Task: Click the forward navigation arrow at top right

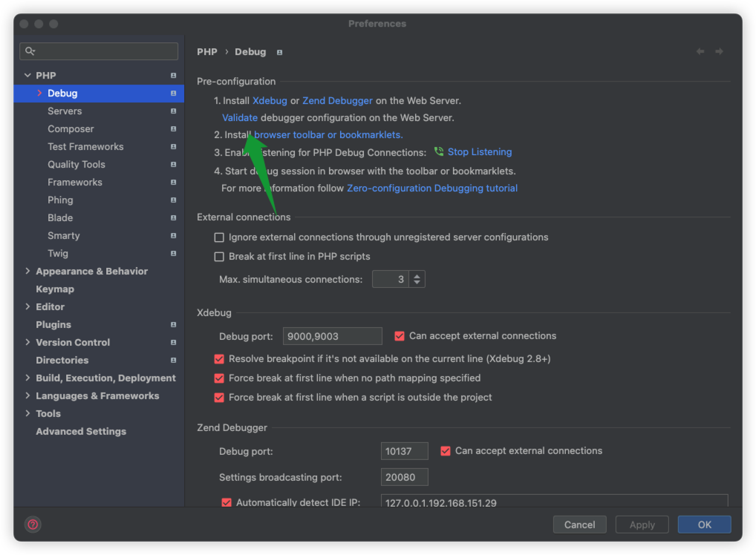Action: pos(717,51)
